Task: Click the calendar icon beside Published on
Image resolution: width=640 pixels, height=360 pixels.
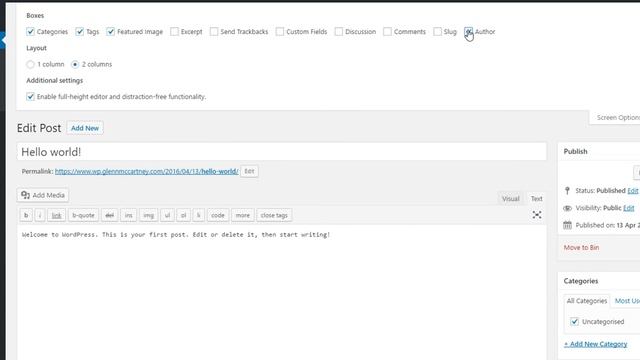Action: tap(567, 225)
